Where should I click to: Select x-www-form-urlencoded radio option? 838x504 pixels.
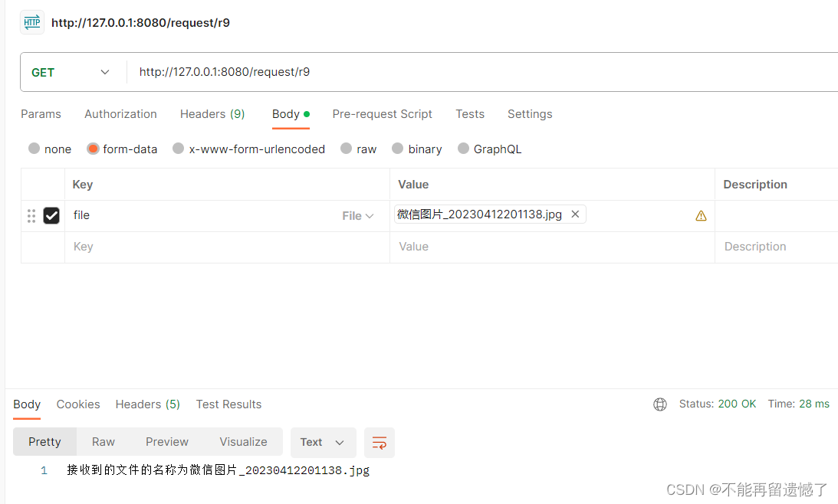click(x=178, y=149)
